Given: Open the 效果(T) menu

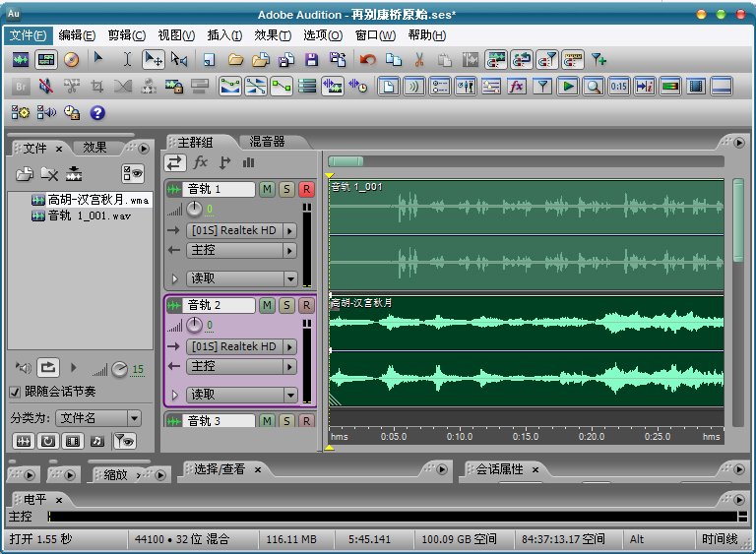Looking at the screenshot, I should pos(273,35).
